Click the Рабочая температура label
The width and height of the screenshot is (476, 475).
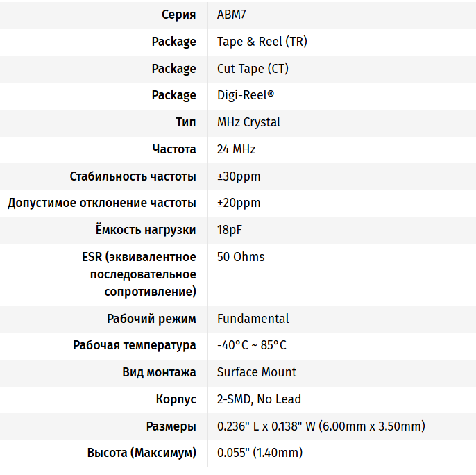tap(135, 345)
